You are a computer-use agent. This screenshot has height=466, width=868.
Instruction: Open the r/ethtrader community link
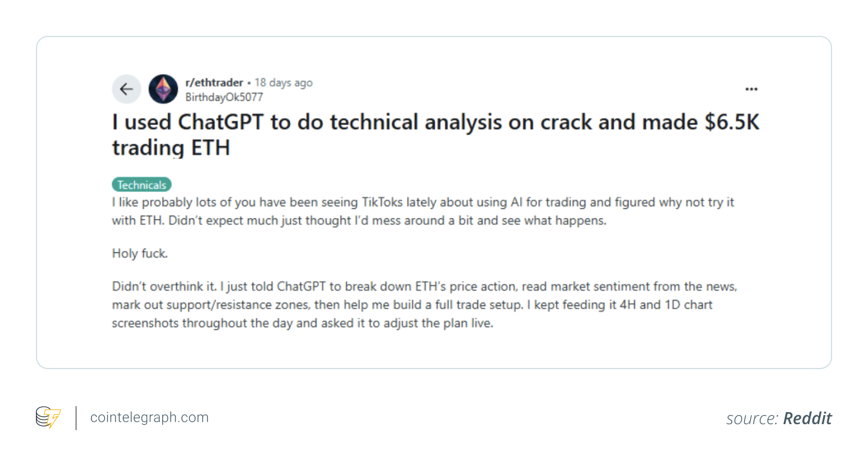pos(215,83)
